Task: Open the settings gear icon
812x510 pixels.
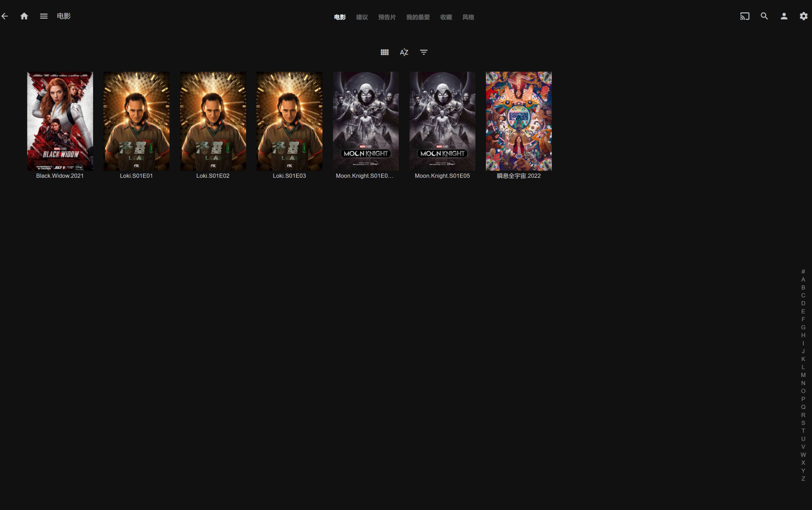Action: point(804,16)
